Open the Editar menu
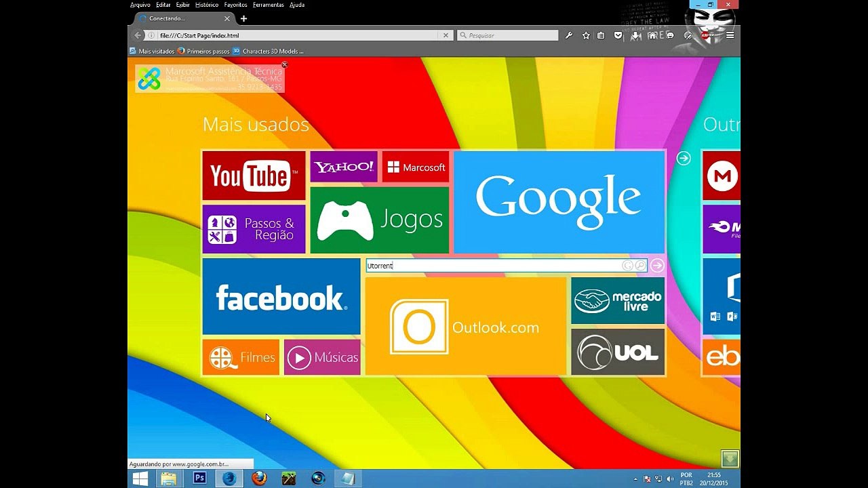This screenshot has height=488, width=868. click(x=163, y=5)
